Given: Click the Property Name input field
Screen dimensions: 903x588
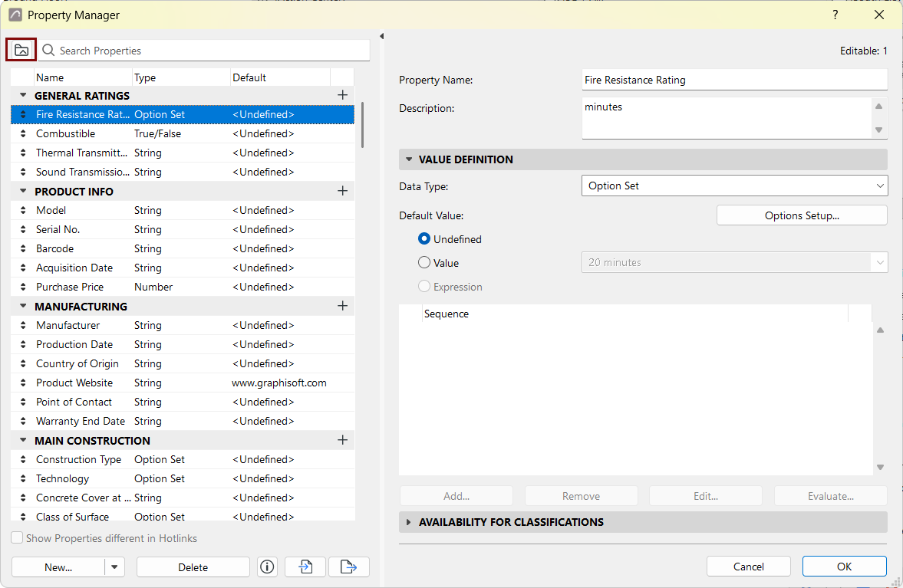Looking at the screenshot, I should point(734,80).
